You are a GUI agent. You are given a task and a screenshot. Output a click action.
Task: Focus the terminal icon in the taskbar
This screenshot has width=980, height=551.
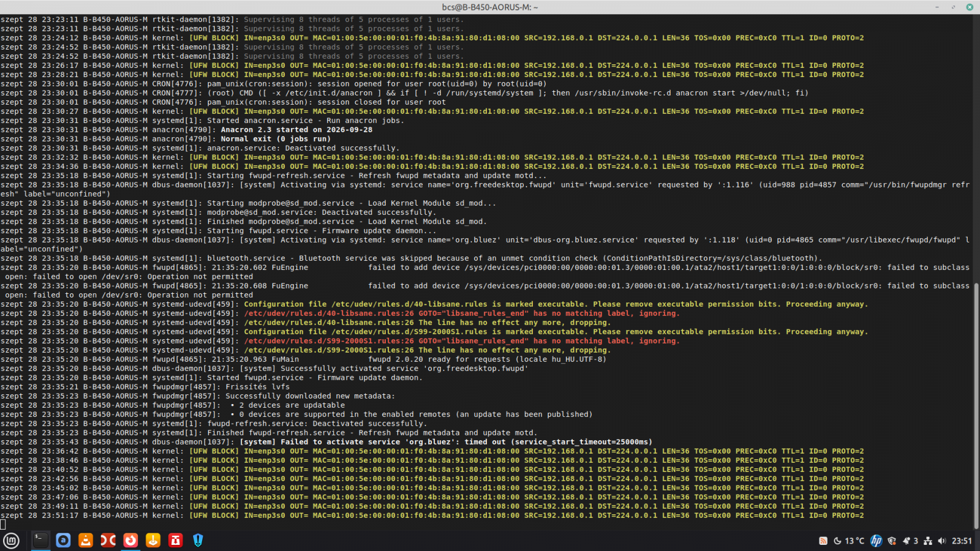40,540
